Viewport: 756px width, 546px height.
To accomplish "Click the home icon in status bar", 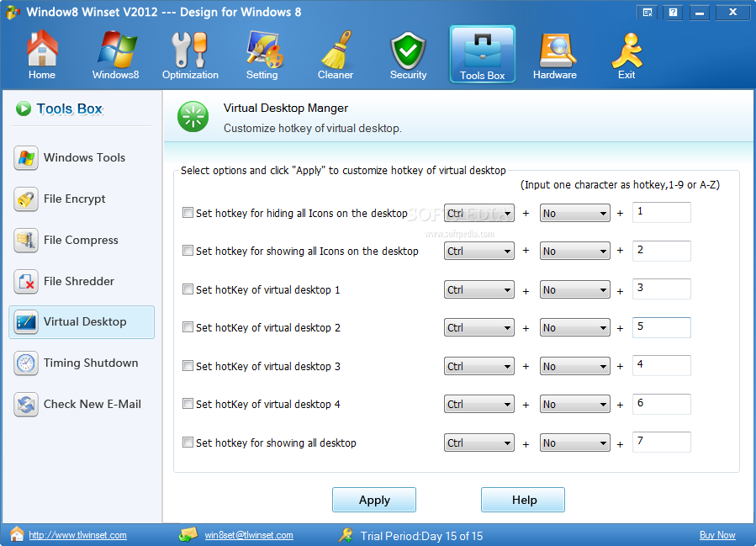I will (16, 534).
